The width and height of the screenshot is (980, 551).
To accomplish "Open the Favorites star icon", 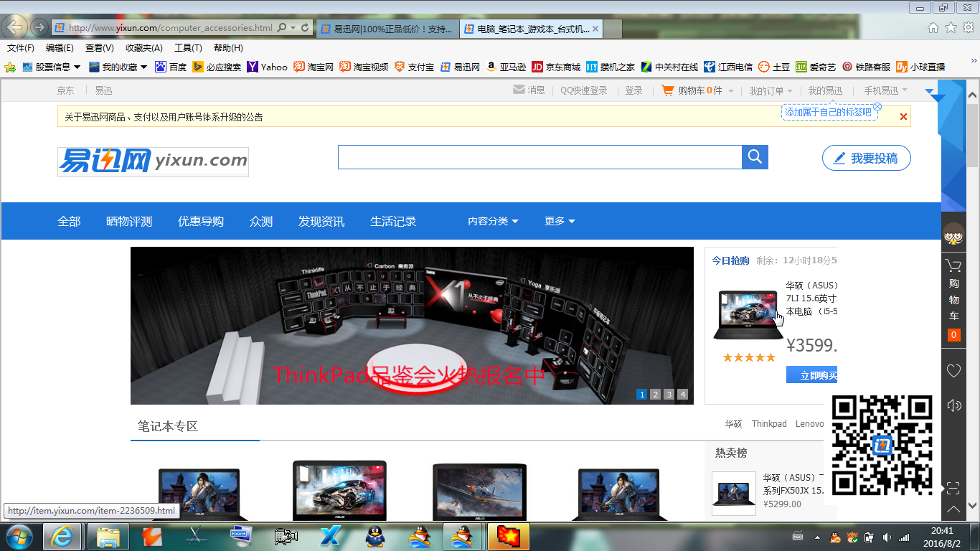I will pyautogui.click(x=951, y=28).
